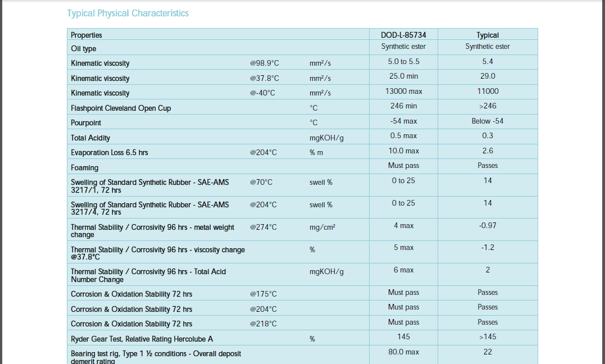Click the '-54 max' pourpoint spec
Screen dimensions: 605x364
(x=403, y=121)
